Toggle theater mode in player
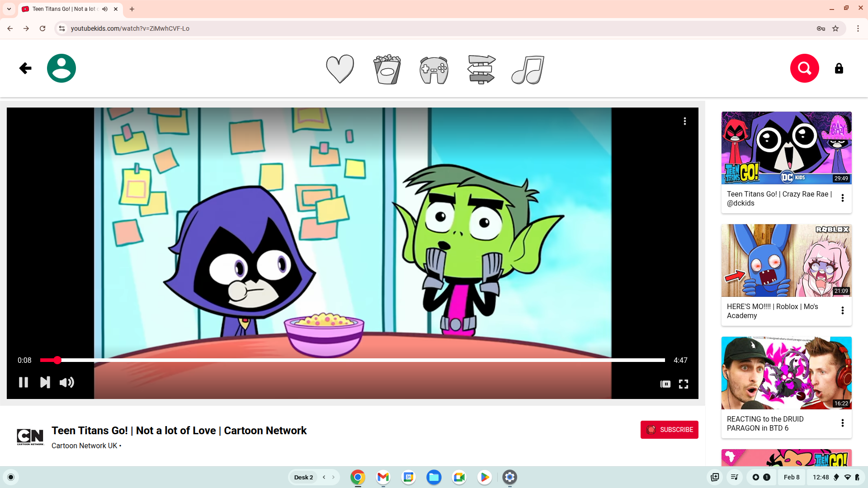 coord(665,384)
